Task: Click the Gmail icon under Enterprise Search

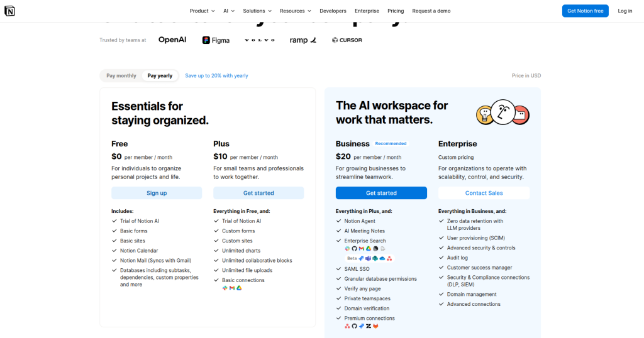Action: tap(362, 249)
